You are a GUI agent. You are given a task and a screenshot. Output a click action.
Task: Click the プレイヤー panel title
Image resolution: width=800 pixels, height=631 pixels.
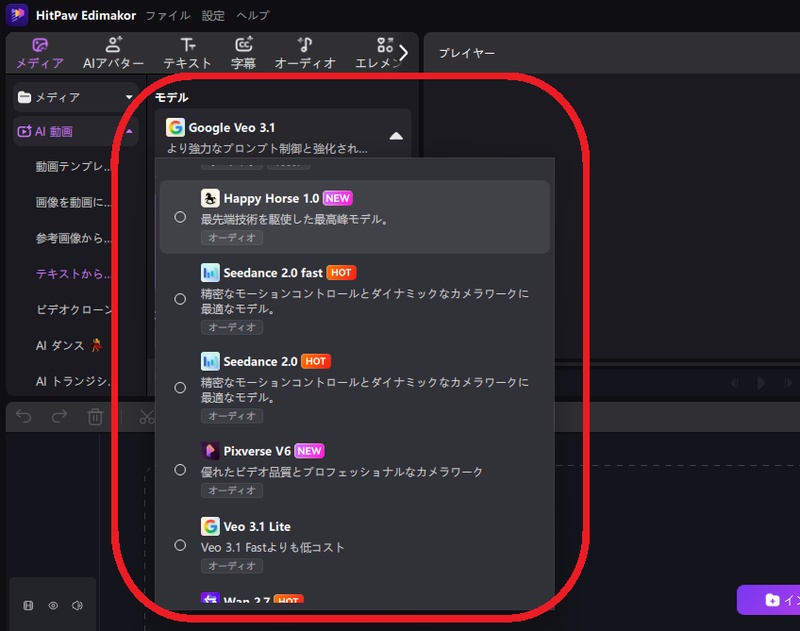tap(467, 53)
